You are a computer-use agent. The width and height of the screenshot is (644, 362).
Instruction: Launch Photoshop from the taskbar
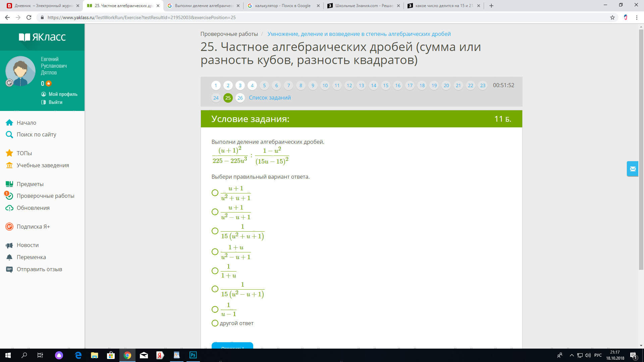[193, 355]
